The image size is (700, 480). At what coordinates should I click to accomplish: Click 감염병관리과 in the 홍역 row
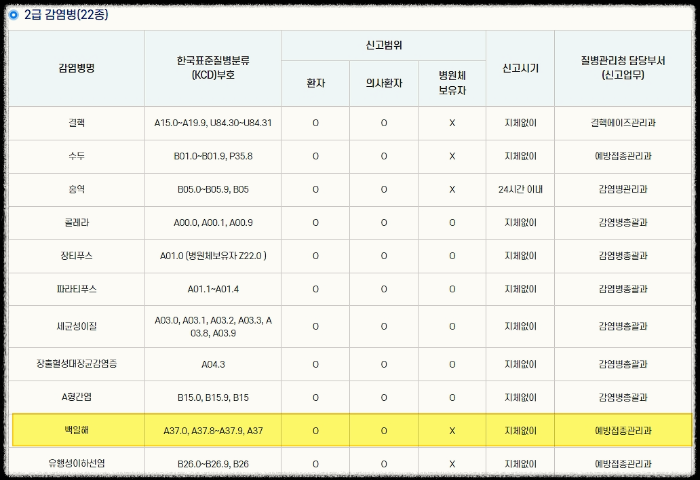point(623,189)
